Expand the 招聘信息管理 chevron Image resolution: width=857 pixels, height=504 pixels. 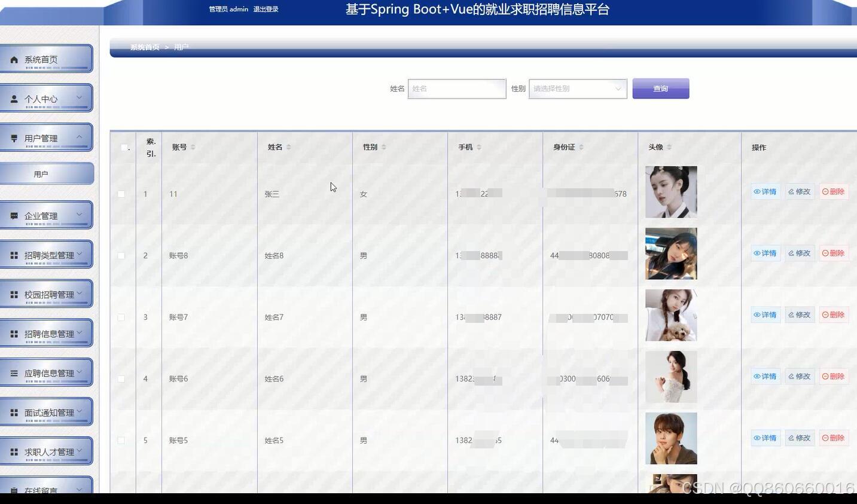click(x=79, y=332)
